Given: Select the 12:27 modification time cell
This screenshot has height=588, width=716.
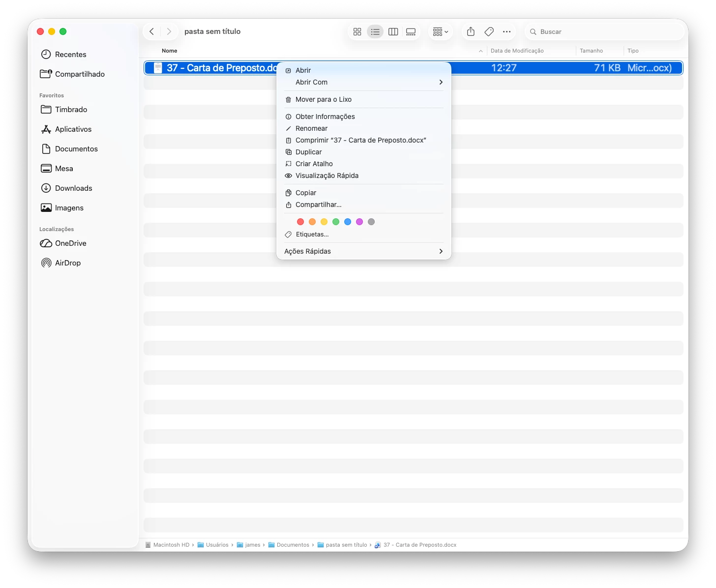Looking at the screenshot, I should pos(504,68).
